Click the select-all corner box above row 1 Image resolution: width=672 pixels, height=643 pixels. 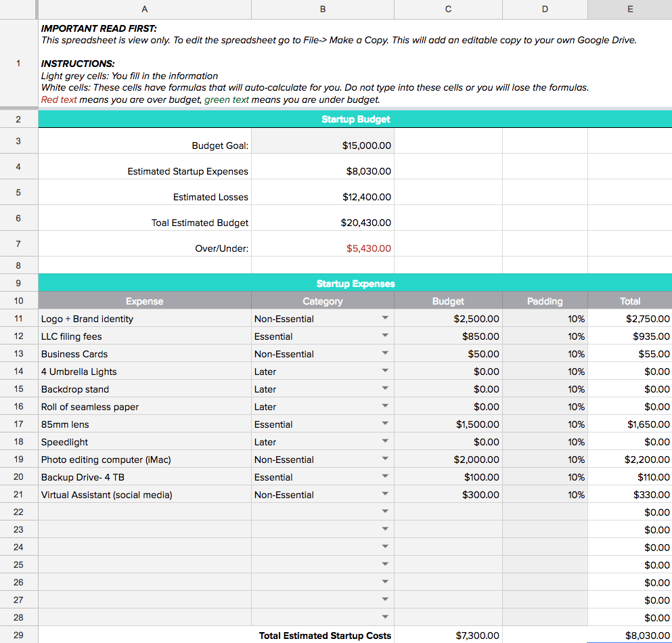[18, 9]
